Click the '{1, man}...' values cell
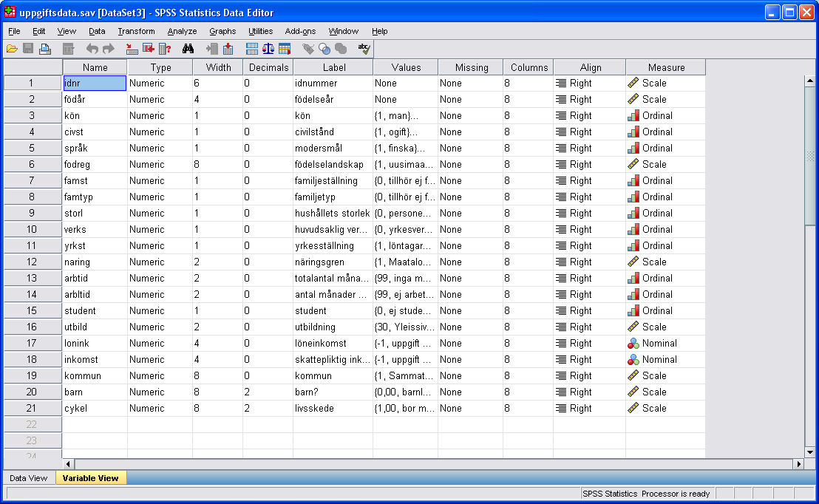Screen dimensions: 819x504 (405, 115)
